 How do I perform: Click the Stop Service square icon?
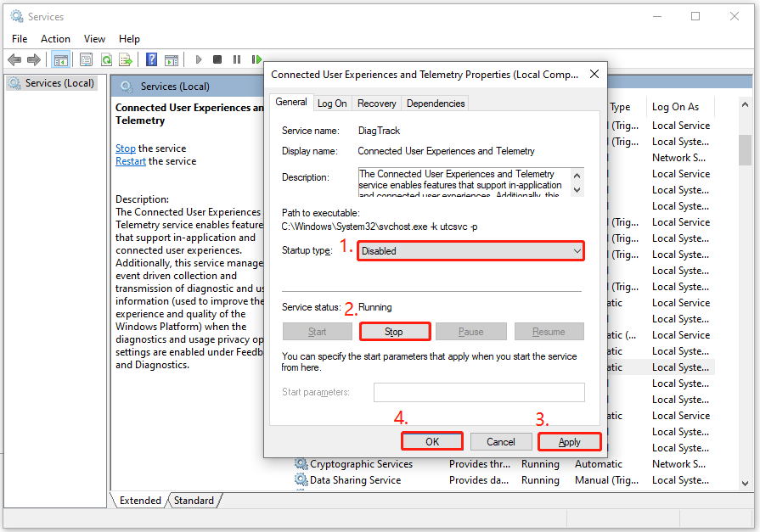pyautogui.click(x=217, y=59)
